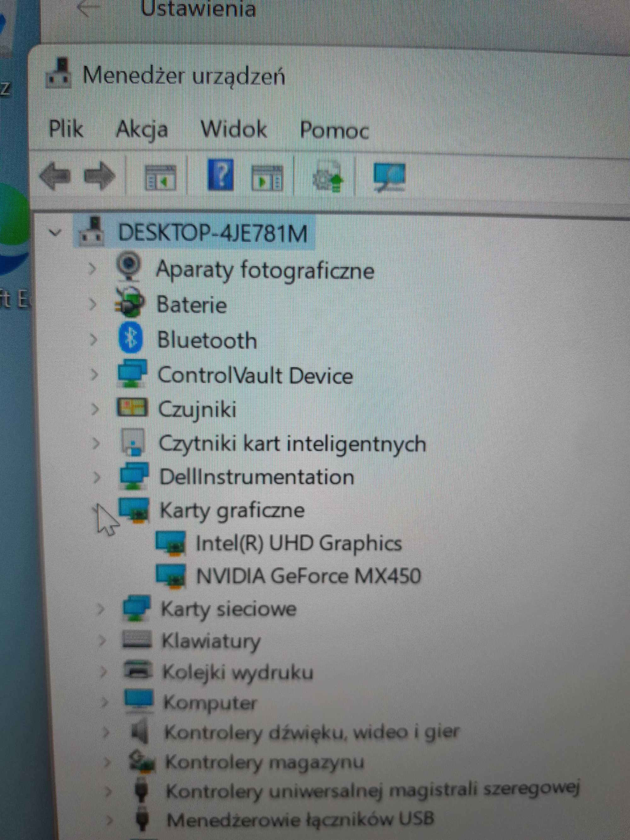Collapse the DESKTOP-4JE781M root node
The image size is (630, 840).
[55, 232]
